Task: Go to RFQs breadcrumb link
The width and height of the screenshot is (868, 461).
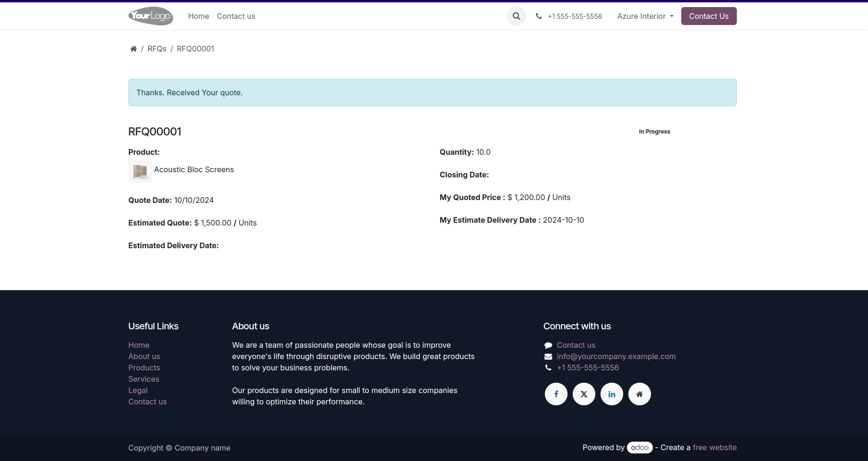Action: [157, 49]
